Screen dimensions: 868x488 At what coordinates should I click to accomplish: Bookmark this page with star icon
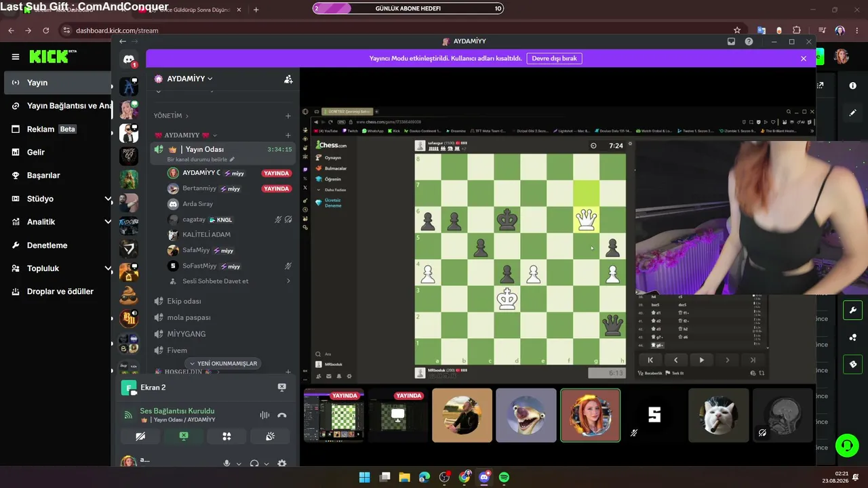pyautogui.click(x=737, y=30)
